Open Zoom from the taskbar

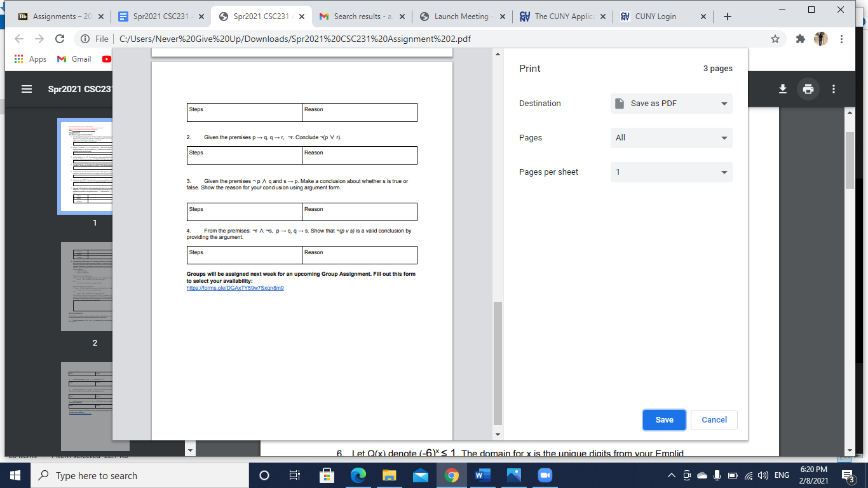coord(545,475)
